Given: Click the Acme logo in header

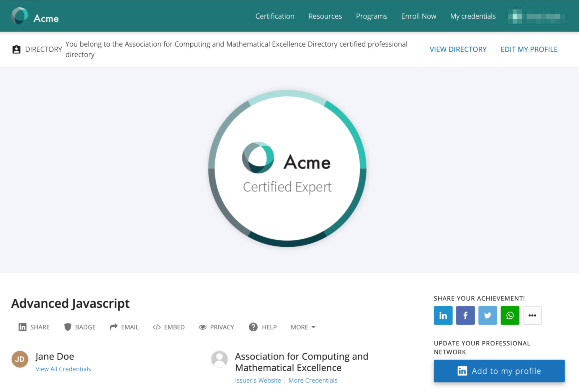Looking at the screenshot, I should [35, 17].
